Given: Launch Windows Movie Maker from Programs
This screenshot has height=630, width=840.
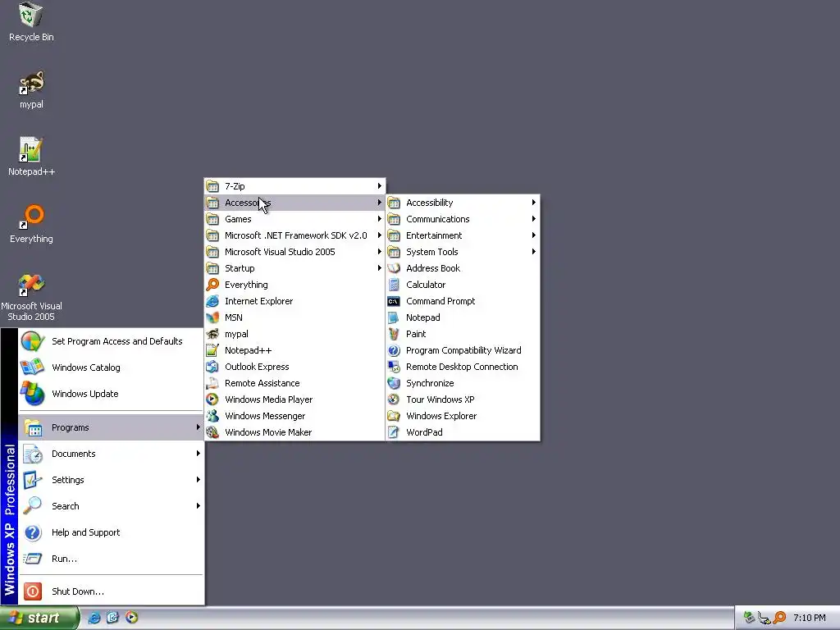Looking at the screenshot, I should (x=294, y=432).
